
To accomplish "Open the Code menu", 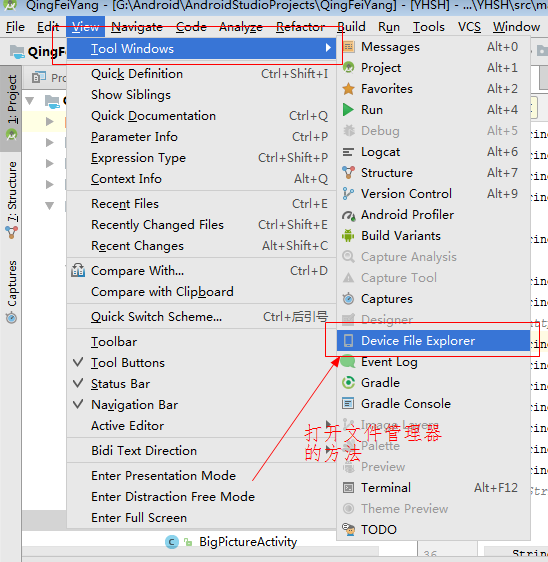I will (191, 27).
